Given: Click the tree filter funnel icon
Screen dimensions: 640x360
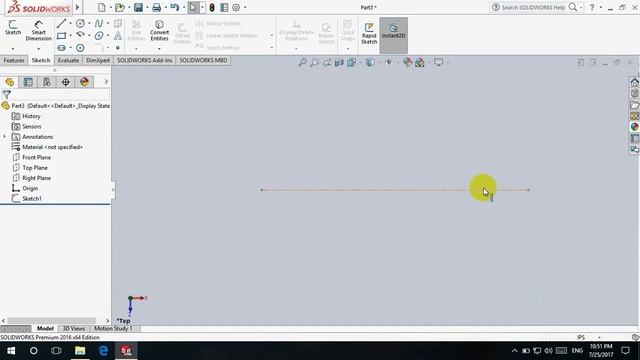Looking at the screenshot, I should pyautogui.click(x=7, y=95).
